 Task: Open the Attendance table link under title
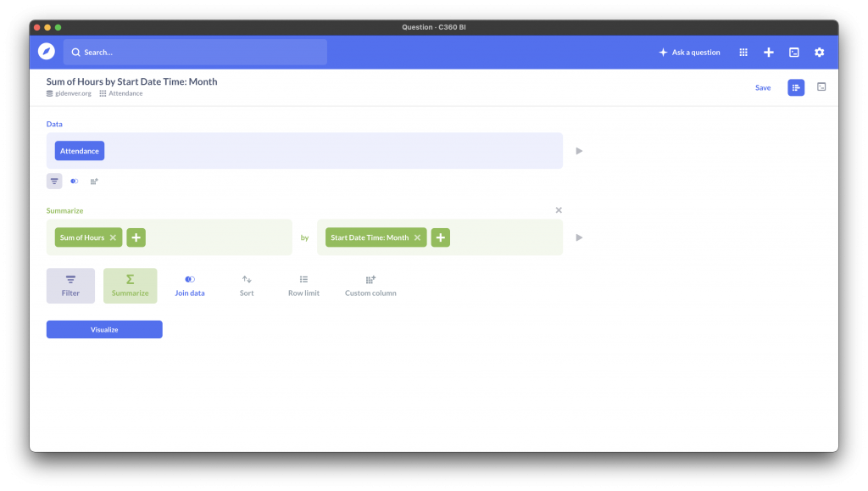click(x=121, y=93)
